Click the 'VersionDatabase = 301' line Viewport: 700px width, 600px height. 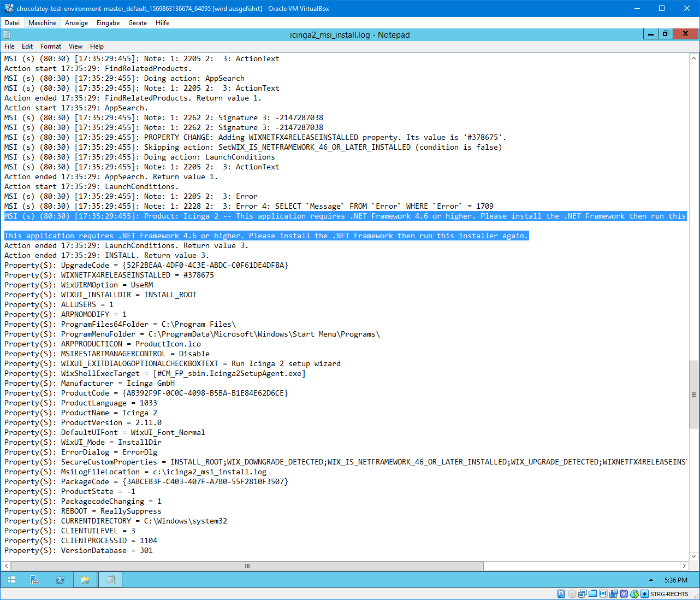click(x=79, y=550)
